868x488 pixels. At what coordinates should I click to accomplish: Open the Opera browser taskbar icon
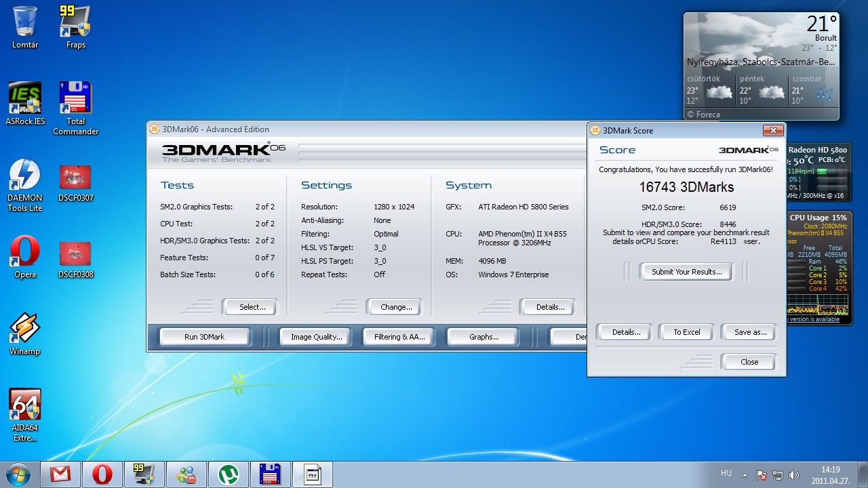click(x=102, y=474)
